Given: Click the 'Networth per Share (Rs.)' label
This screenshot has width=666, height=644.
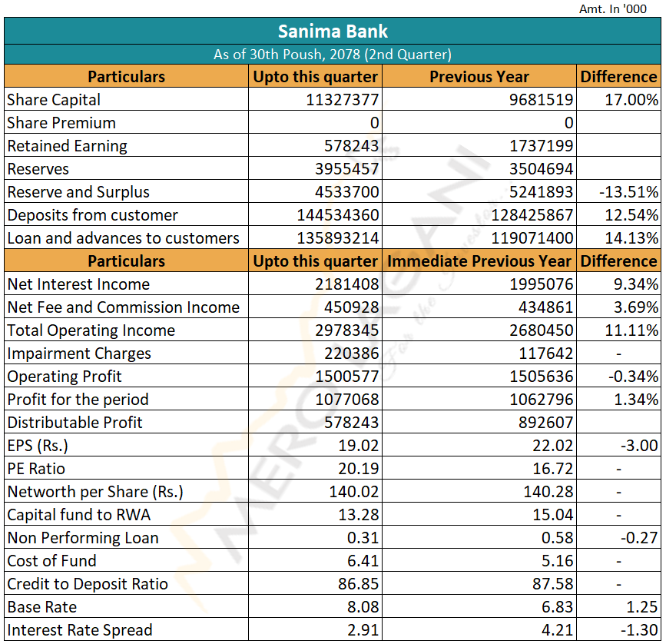Looking at the screenshot, I should tap(95, 492).
